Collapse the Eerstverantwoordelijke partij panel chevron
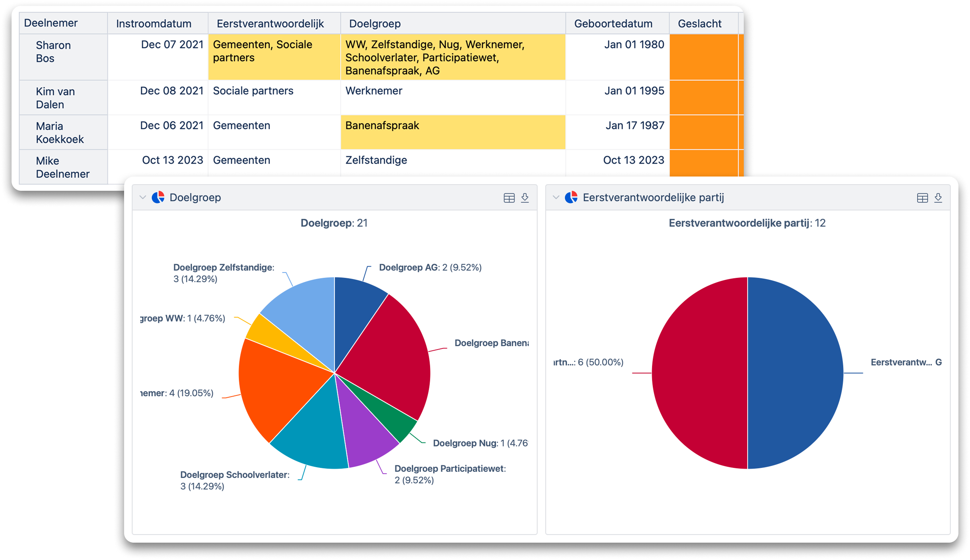Screen dimensions: 970x560 556,197
